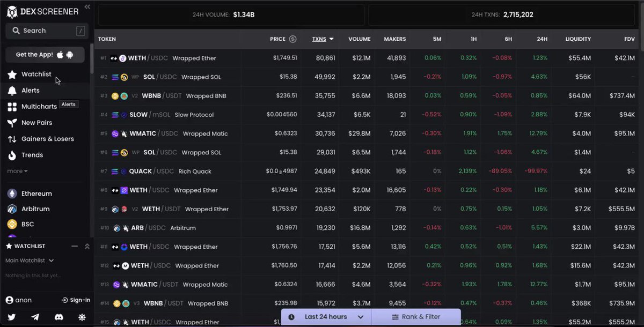Screen dimensions: 644x327
Task: Click the Ethereum chain icon
Action: pos(12,194)
